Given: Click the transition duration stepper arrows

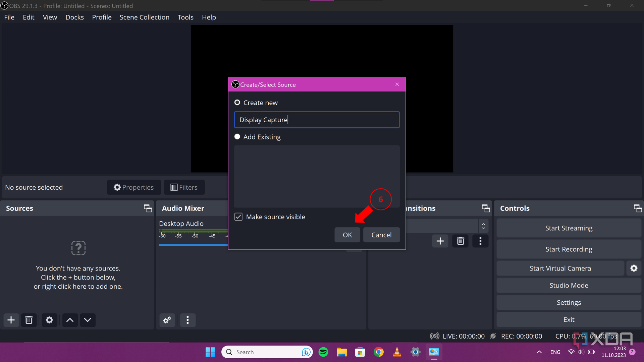Looking at the screenshot, I should click(483, 226).
